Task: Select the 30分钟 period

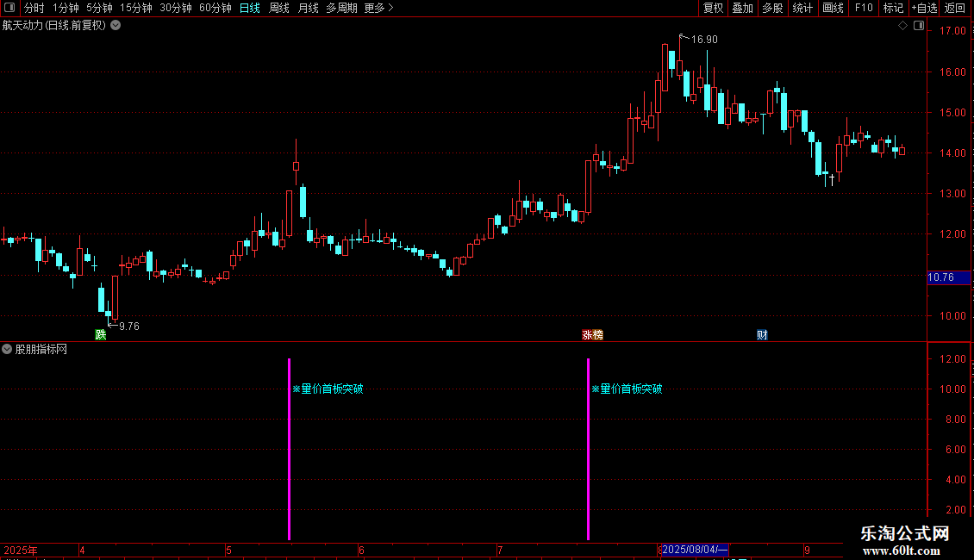Action: pyautogui.click(x=175, y=8)
